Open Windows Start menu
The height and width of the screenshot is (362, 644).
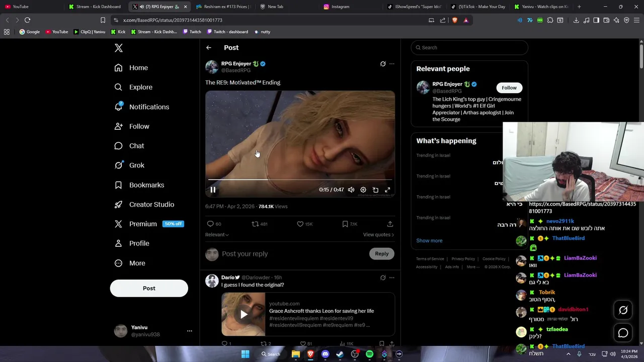pyautogui.click(x=245, y=354)
